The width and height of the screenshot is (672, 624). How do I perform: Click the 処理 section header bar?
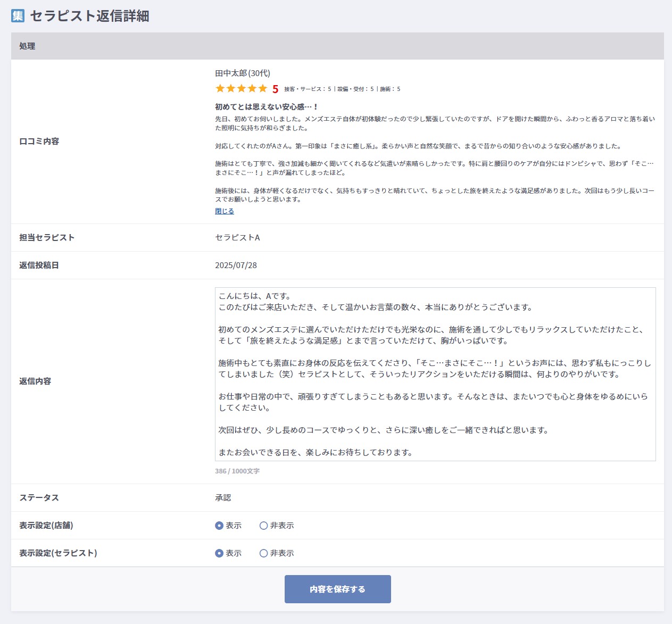coord(337,46)
